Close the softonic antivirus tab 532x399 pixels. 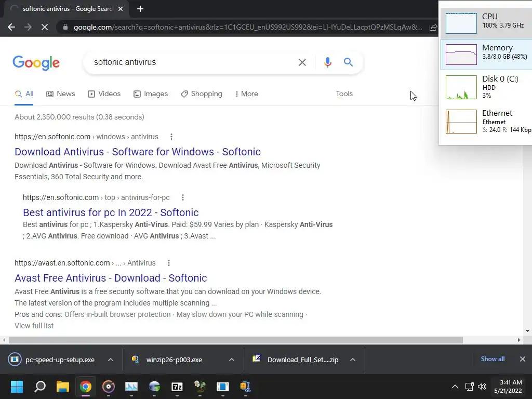(x=121, y=9)
